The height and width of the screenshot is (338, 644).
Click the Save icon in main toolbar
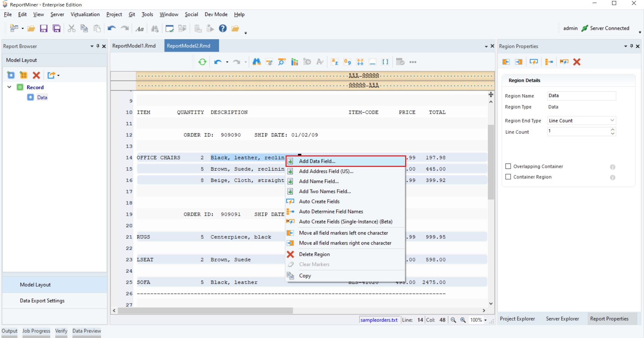44,29
